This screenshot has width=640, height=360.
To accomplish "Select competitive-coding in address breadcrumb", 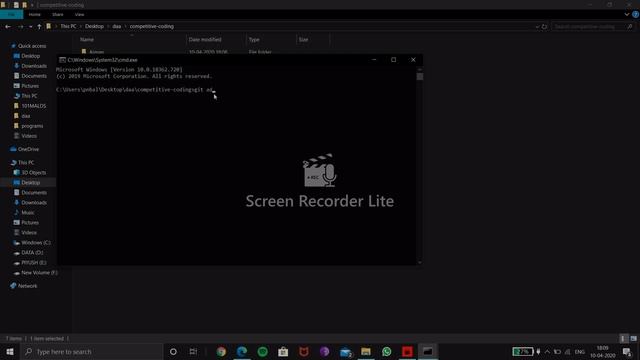I will tap(151, 27).
